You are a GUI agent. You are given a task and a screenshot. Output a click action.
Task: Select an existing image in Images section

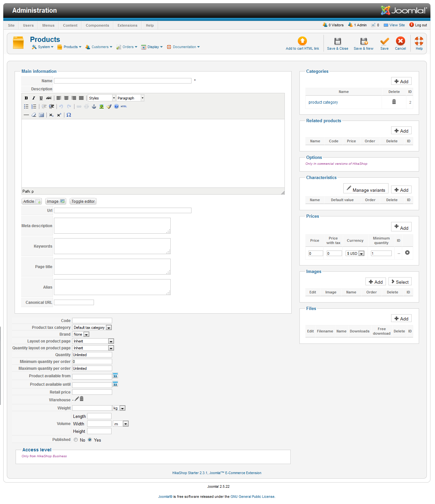(400, 282)
